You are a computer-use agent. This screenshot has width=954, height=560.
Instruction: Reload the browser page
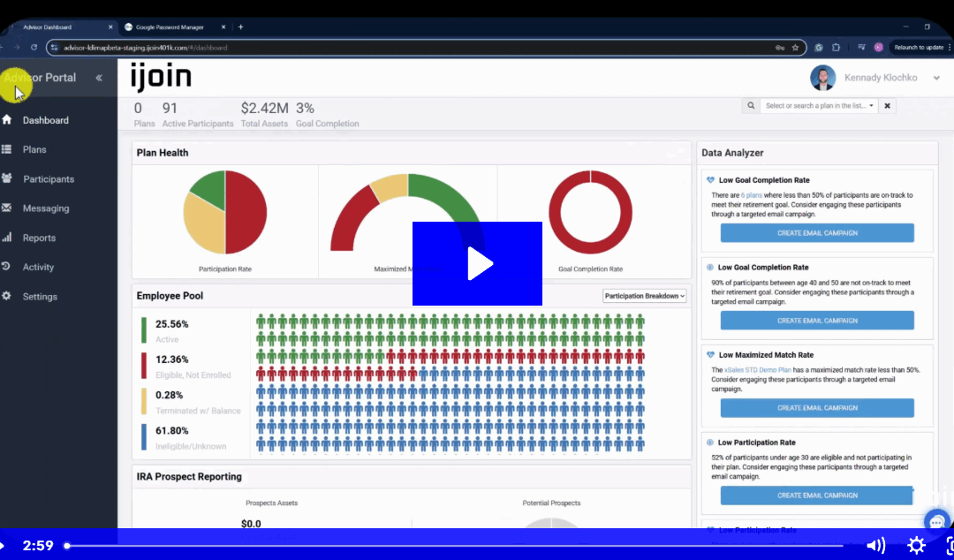pyautogui.click(x=34, y=48)
